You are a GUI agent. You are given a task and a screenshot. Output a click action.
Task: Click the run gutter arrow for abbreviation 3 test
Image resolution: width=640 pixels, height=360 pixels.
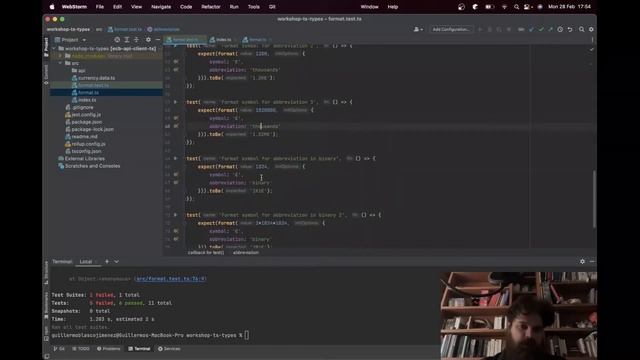176,102
